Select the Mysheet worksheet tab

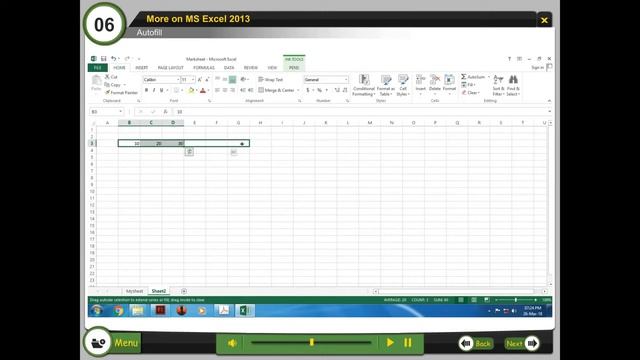pyautogui.click(x=134, y=291)
